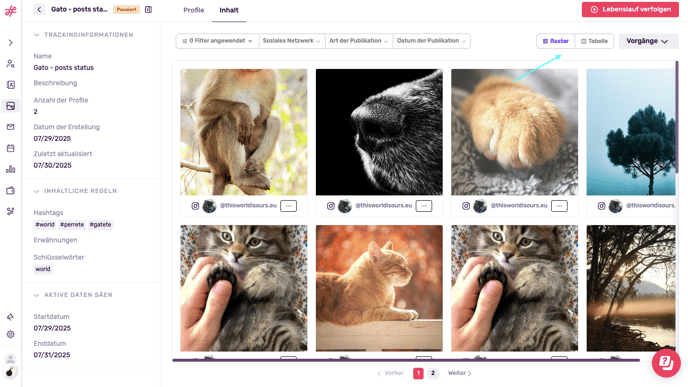This screenshot has width=688, height=387.
Task: Click the Weiter next page link
Action: point(459,373)
